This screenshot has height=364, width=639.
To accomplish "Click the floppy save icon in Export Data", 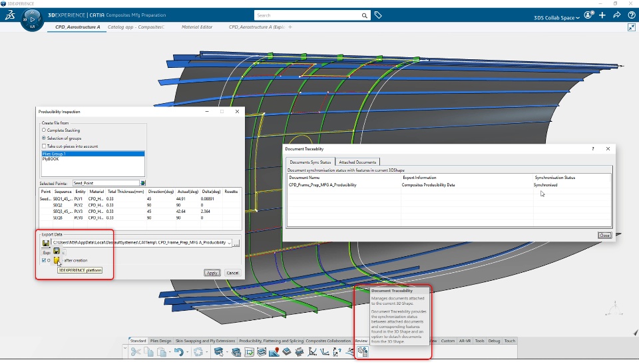I will pyautogui.click(x=46, y=243).
